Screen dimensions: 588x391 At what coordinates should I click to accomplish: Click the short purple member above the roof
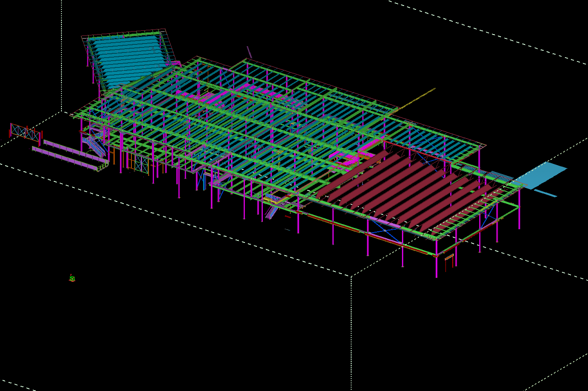coord(249,52)
